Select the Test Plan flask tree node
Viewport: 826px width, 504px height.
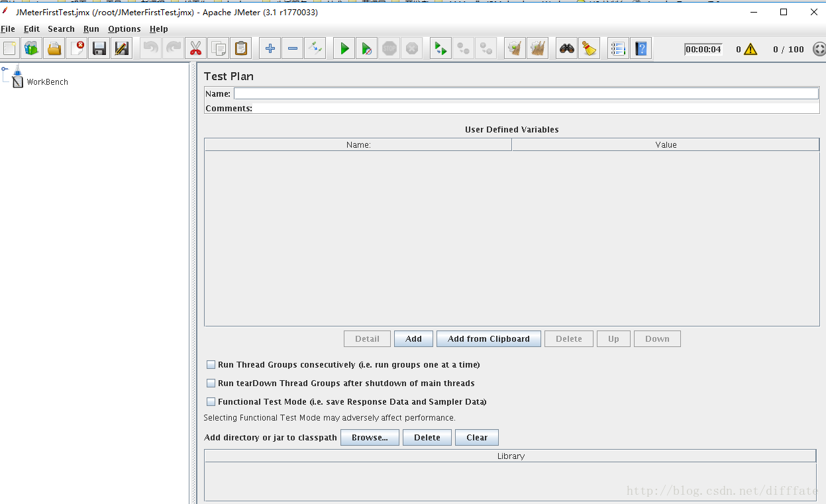[x=17, y=69]
